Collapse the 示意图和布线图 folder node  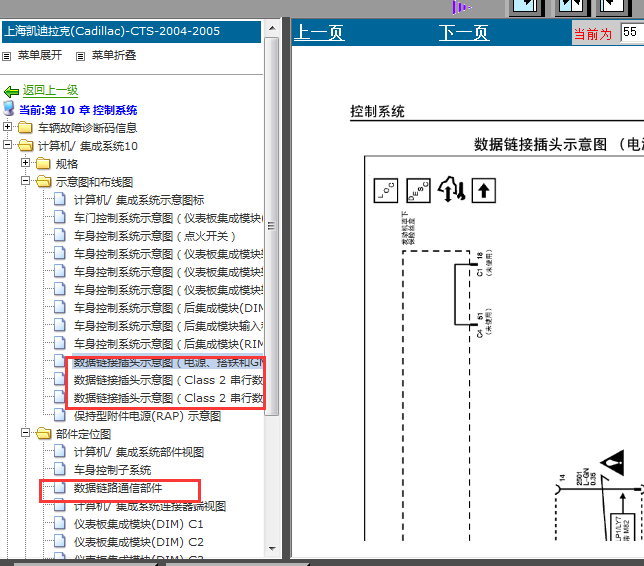pos(25,180)
